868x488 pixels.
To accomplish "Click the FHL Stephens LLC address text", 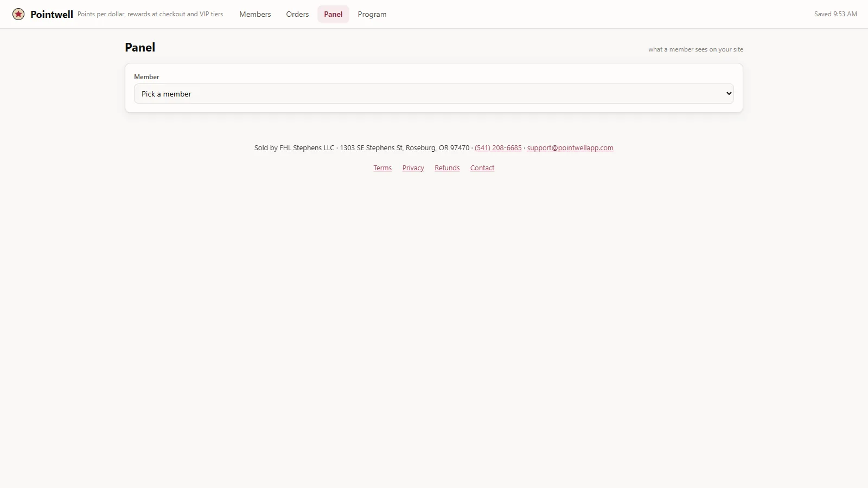I will [362, 147].
